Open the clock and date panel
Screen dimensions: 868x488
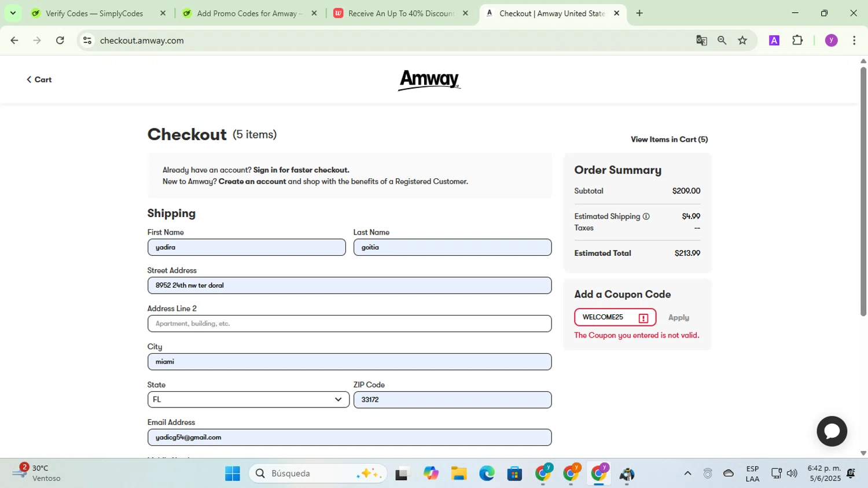point(825,474)
